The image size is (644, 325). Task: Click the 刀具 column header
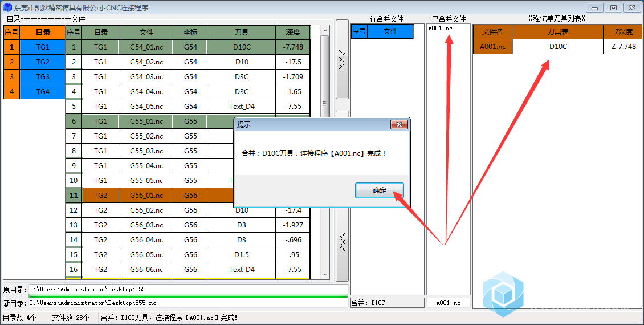point(242,32)
